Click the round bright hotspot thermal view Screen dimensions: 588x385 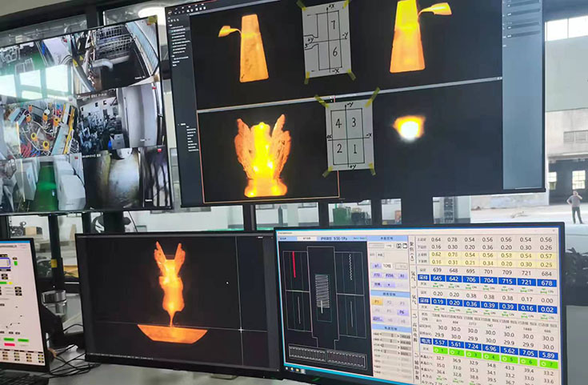tap(410, 128)
